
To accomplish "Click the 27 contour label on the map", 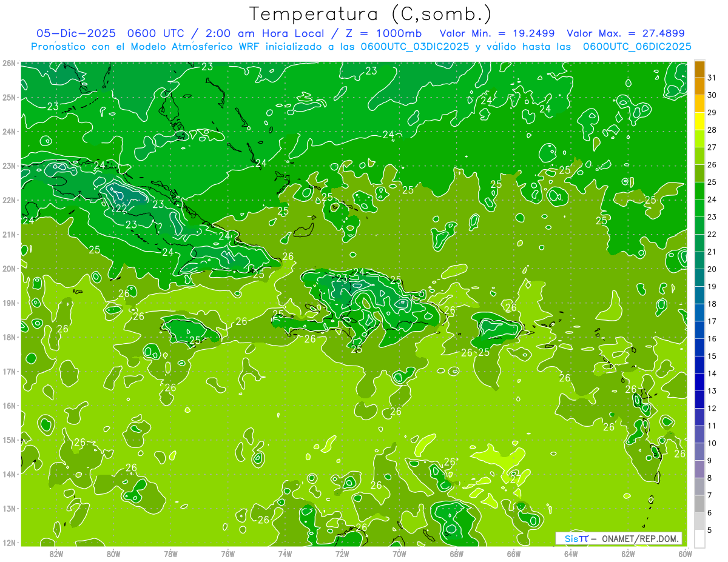I will pos(516,478).
